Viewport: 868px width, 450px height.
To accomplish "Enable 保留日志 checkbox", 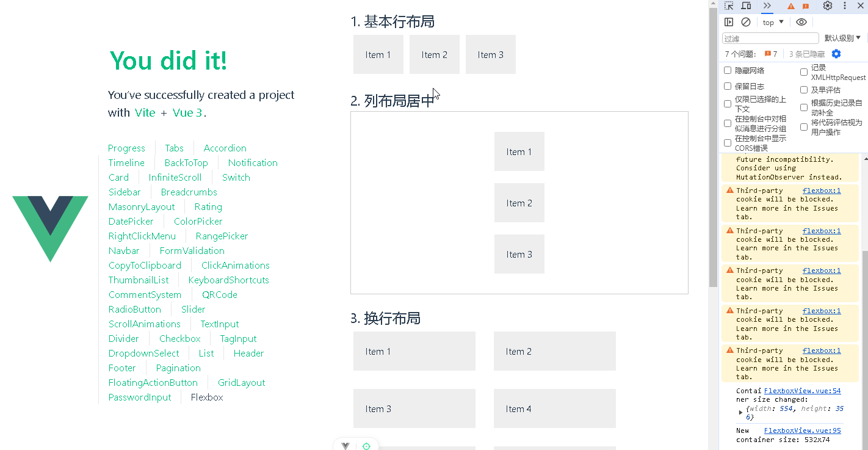I will pyautogui.click(x=728, y=86).
